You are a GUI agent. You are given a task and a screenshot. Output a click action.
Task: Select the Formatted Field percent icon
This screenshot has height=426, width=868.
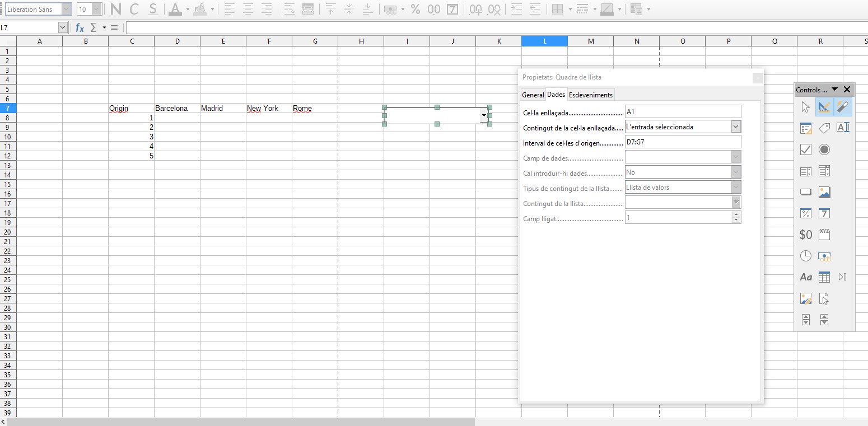[806, 213]
